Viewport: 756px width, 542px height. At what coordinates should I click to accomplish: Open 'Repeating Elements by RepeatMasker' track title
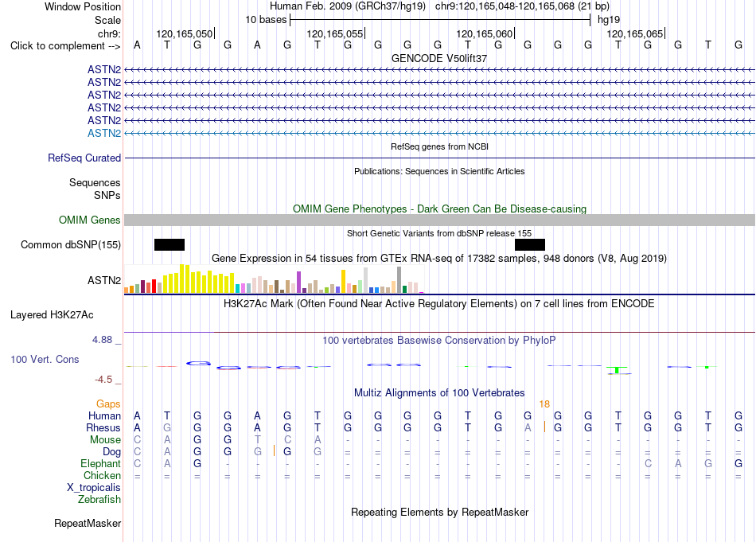pyautogui.click(x=439, y=512)
